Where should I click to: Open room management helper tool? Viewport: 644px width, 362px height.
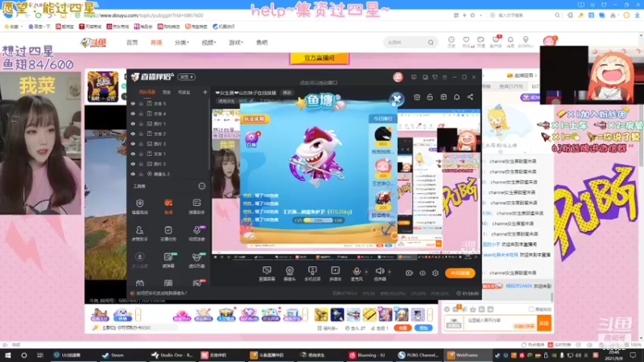(139, 233)
